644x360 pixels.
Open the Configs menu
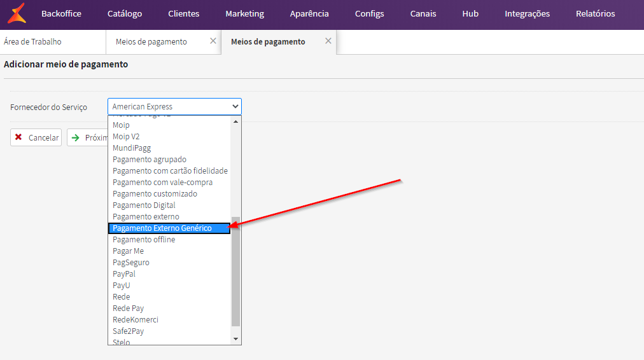(369, 13)
